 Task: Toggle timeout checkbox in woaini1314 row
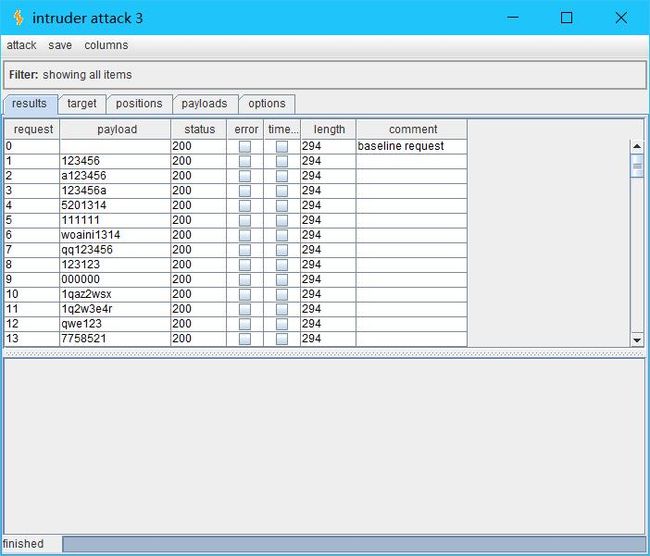point(282,235)
